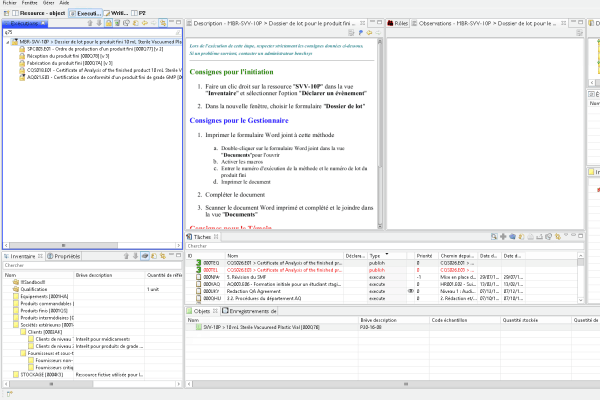This screenshot has width=600, height=400.
Task: Click the yellow back arrow in Description toolbar
Action: pos(369,33)
